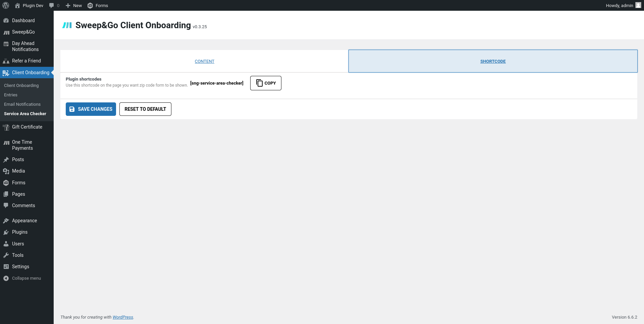This screenshot has width=644, height=324.
Task: Click the comments bubble icon in admin bar
Action: click(x=51, y=5)
